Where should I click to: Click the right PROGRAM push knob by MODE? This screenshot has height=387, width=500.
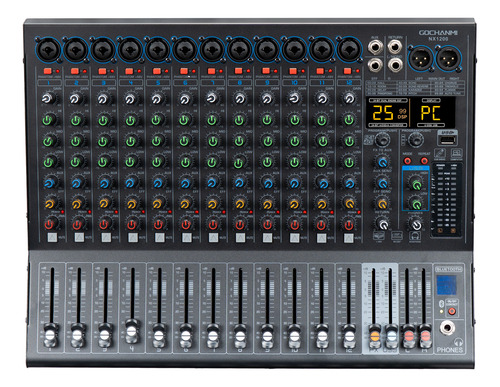[416, 140]
